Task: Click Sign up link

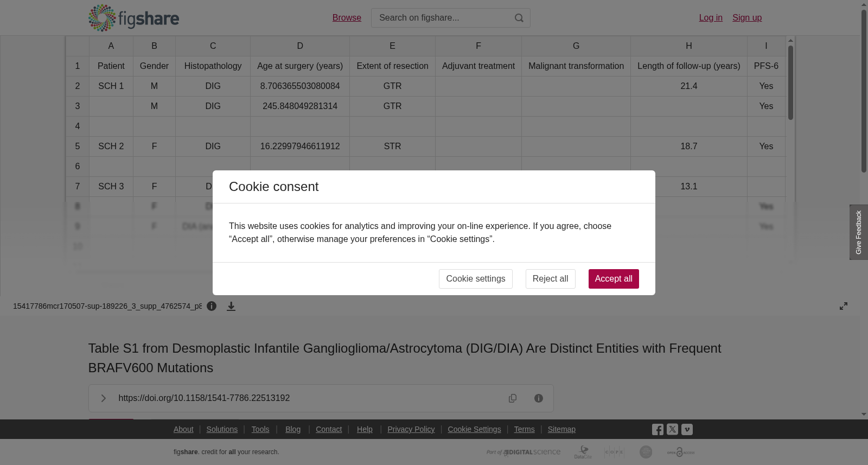Action: click(x=747, y=17)
